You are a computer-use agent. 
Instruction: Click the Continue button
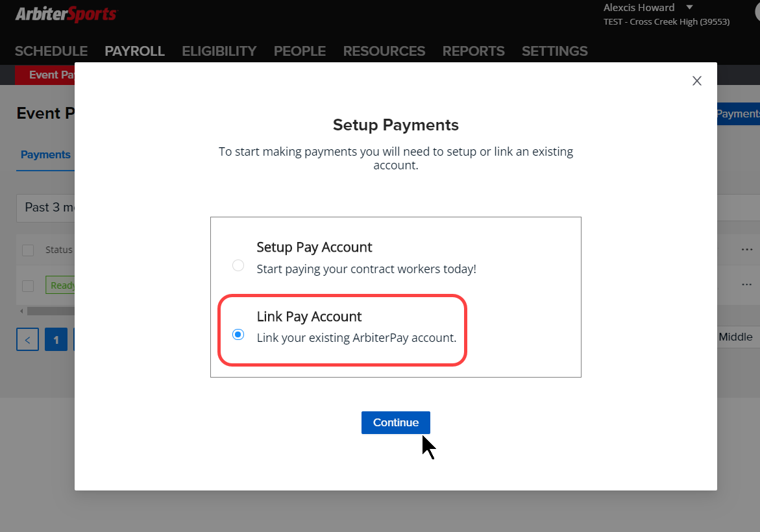coord(395,422)
